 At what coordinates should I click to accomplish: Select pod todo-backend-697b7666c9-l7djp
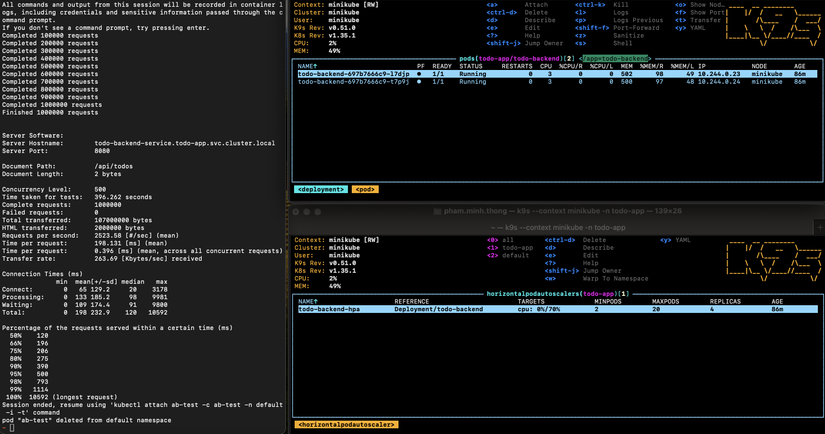point(354,74)
